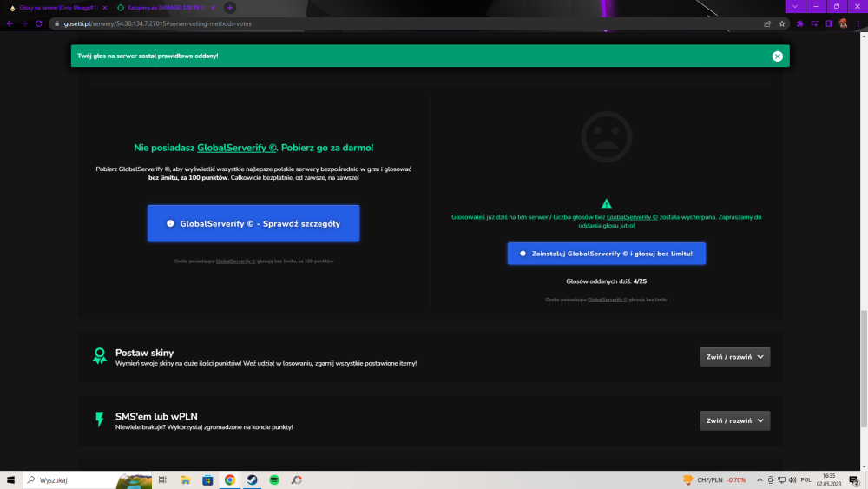
Task: Open the Windows Start menu
Action: (10, 479)
